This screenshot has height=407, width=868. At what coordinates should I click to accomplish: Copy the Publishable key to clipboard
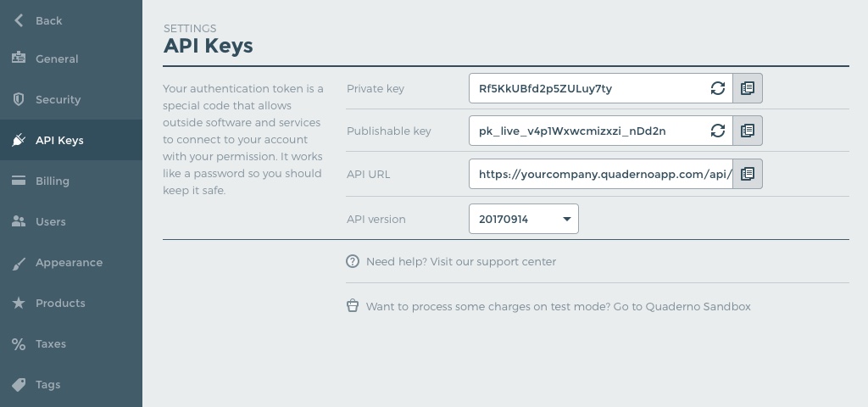[x=748, y=131]
